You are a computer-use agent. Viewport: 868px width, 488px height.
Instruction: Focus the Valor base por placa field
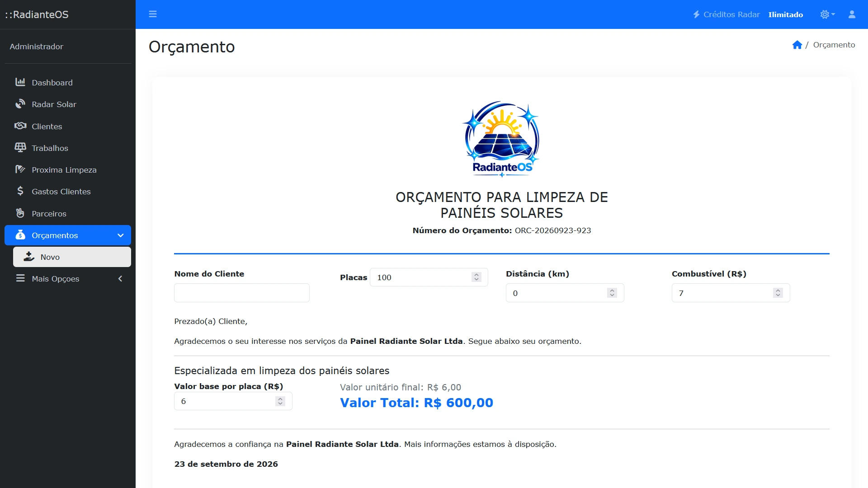point(233,401)
